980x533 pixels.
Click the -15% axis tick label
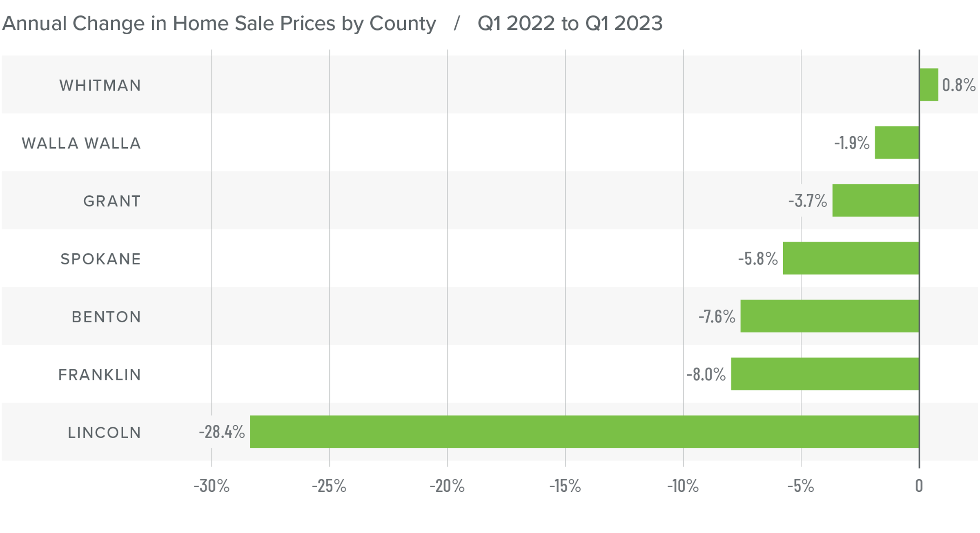tap(565, 486)
